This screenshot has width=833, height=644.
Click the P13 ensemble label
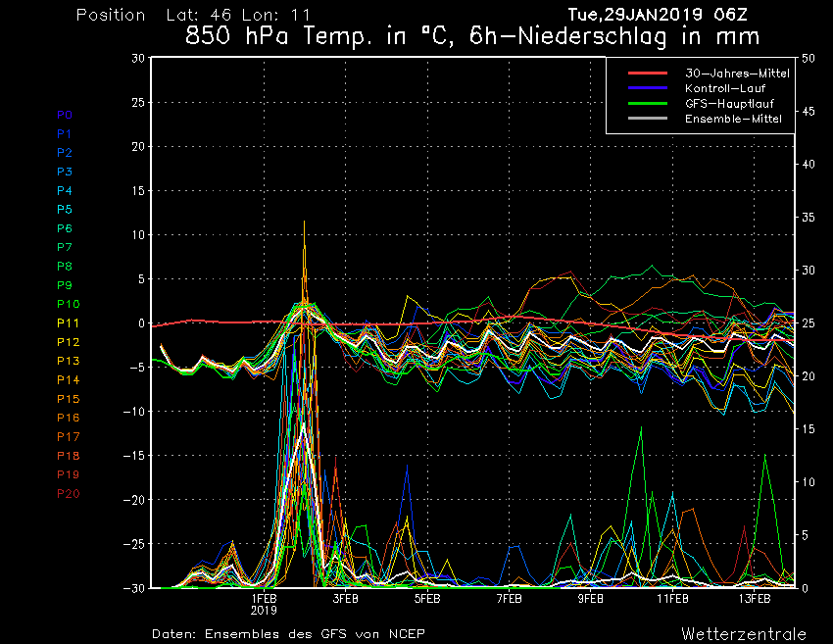(68, 361)
